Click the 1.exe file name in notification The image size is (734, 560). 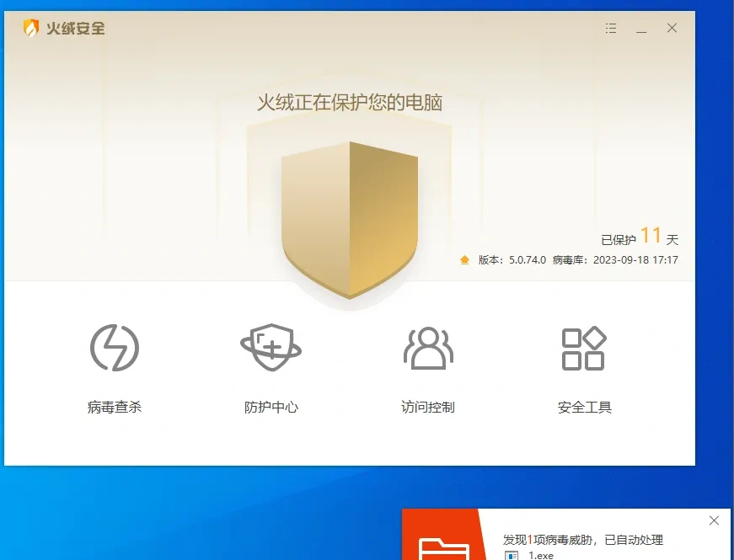[x=541, y=555]
